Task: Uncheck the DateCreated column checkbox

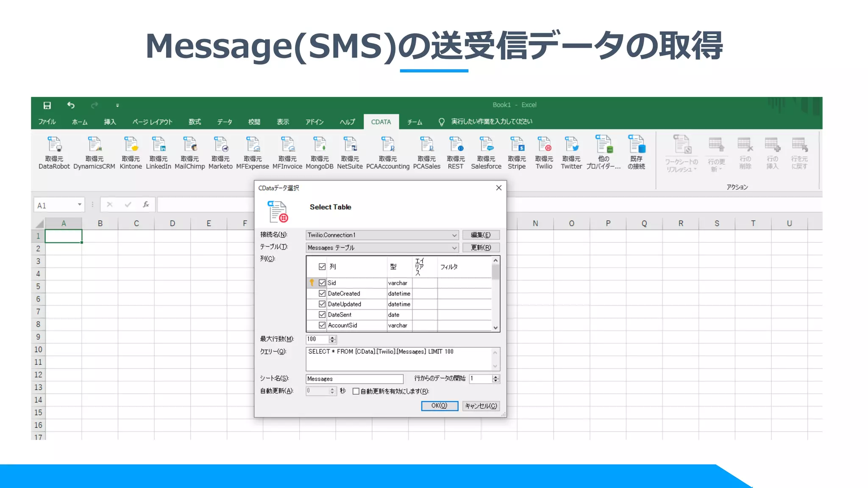Action: coord(322,293)
